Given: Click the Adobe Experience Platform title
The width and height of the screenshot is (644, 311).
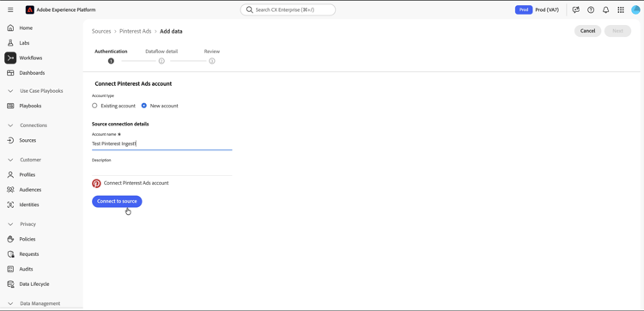Looking at the screenshot, I should (x=66, y=9).
